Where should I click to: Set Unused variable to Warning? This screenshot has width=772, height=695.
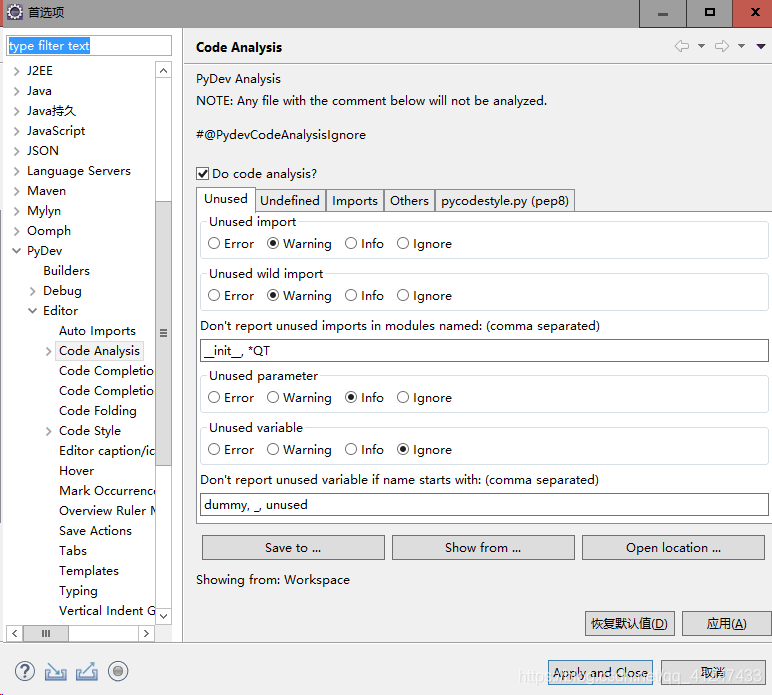click(273, 449)
